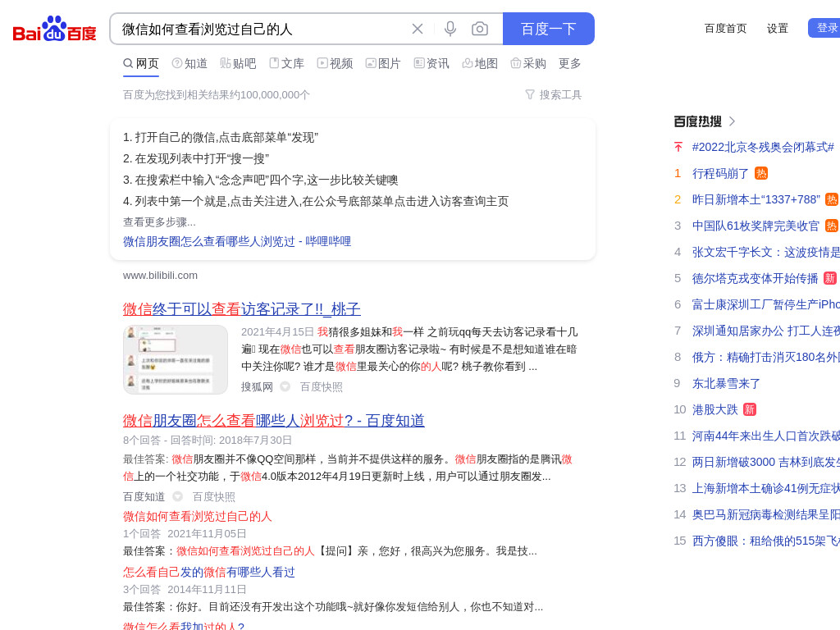Image resolution: width=840 pixels, height=630 pixels.
Task: Open 设置 menu
Action: coord(778,29)
